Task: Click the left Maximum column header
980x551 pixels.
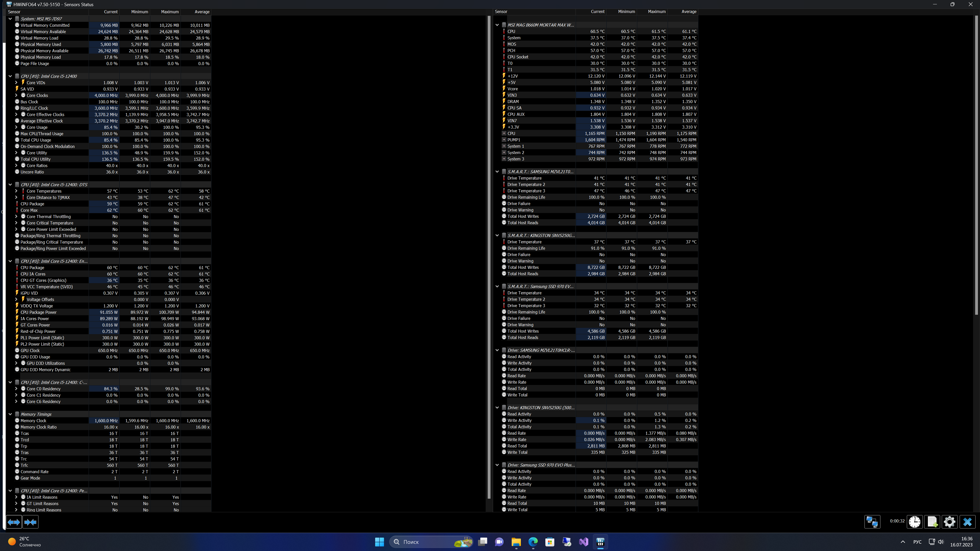Action: 169,12
